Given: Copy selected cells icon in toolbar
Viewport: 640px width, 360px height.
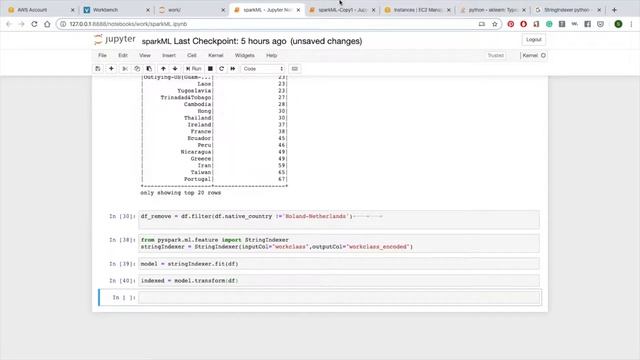Looking at the screenshot, I should (x=137, y=69).
